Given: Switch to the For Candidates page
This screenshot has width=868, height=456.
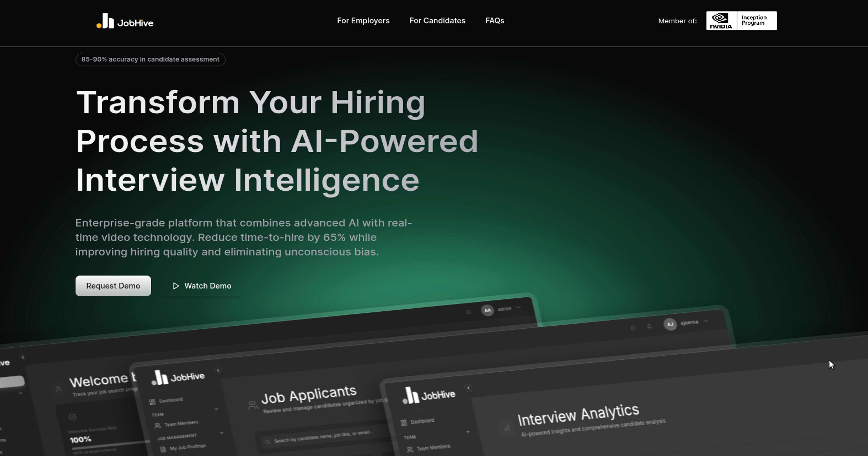Looking at the screenshot, I should coord(437,21).
